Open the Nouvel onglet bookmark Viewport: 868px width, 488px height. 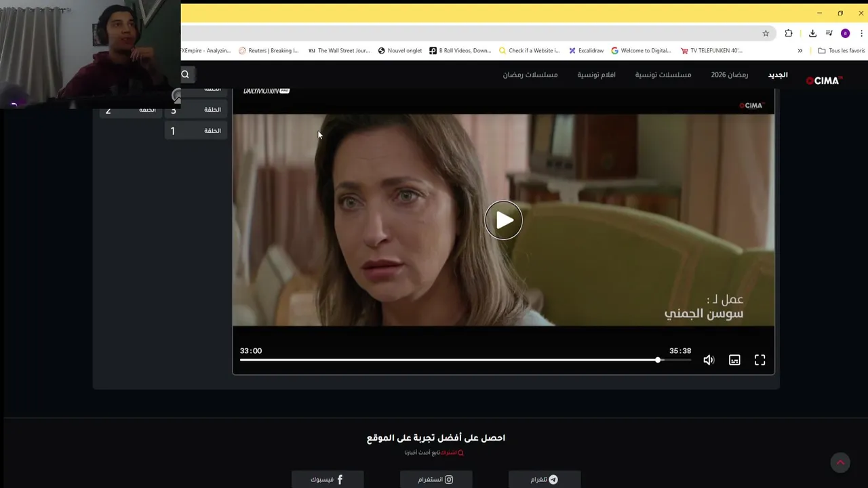400,51
